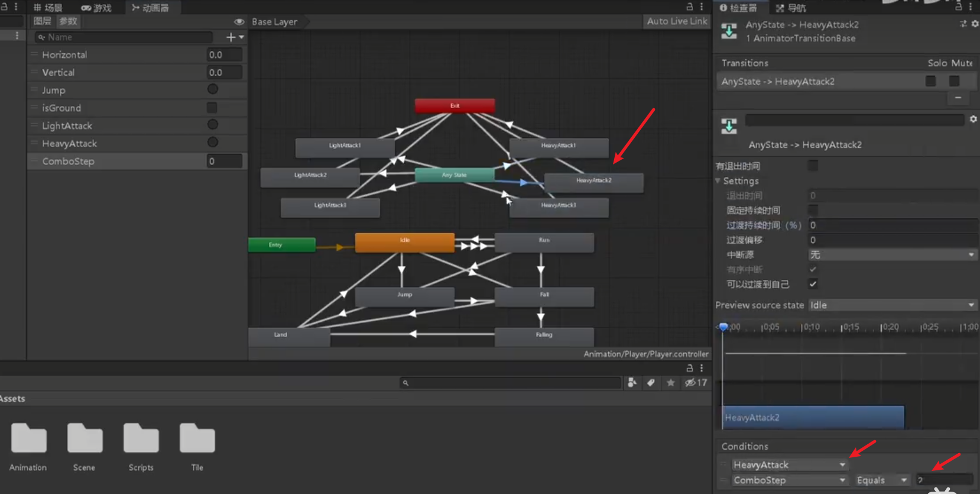Open the Inspector settings gear icon
The width and height of the screenshot is (980, 494).
click(x=975, y=24)
